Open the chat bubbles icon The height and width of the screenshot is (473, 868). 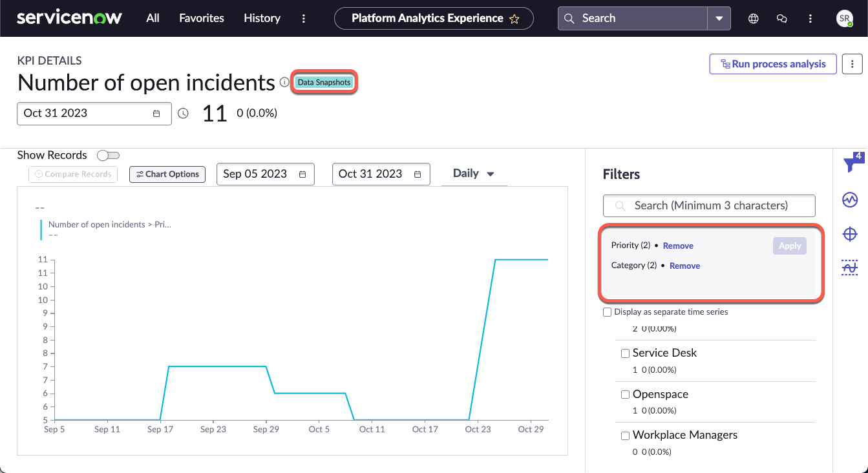[x=782, y=19]
